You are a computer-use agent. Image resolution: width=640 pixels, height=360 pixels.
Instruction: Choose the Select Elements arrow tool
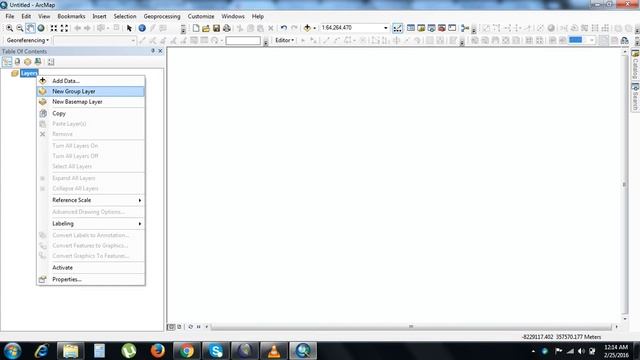point(129,28)
